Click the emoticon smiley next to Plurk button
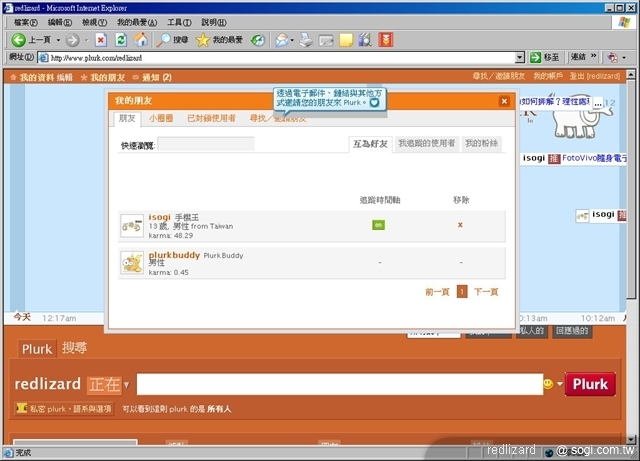640x461 pixels. (x=548, y=384)
